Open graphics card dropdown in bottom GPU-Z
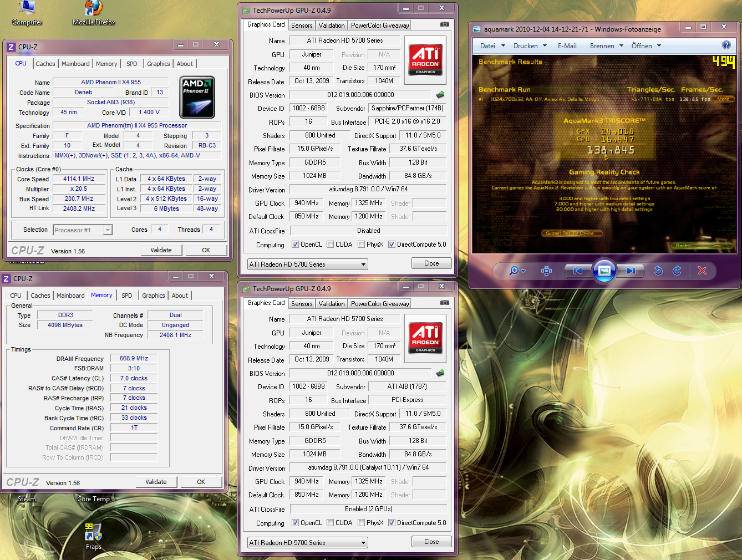 [308, 543]
